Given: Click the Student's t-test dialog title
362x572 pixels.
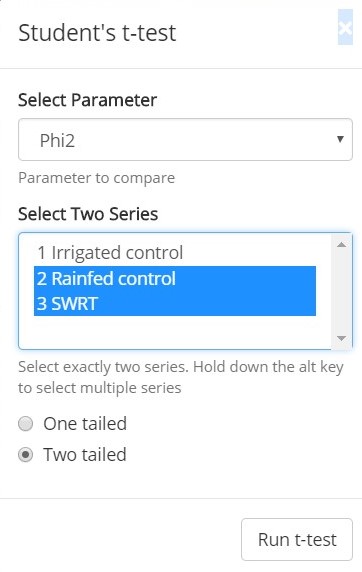Looking at the screenshot, I should click(97, 32).
